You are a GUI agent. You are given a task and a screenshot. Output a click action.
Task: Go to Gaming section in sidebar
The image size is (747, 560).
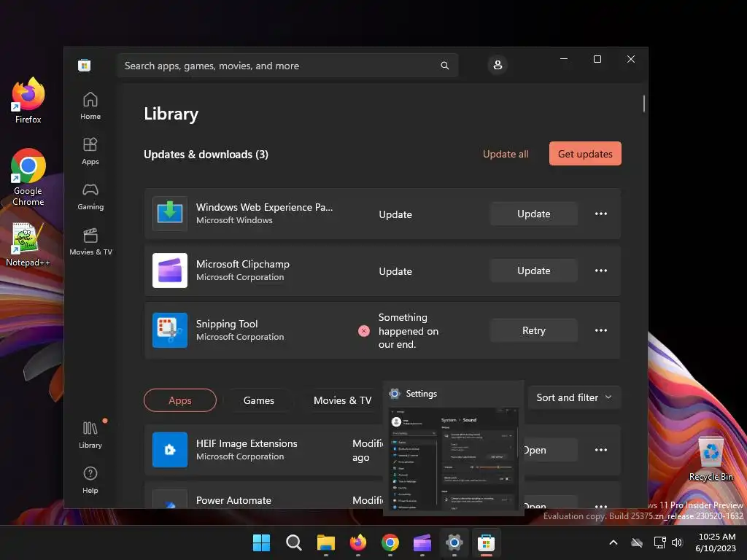(x=90, y=196)
